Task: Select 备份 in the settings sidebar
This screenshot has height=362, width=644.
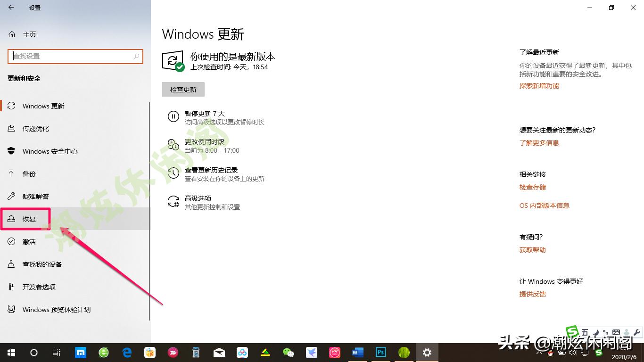Action: (29, 173)
